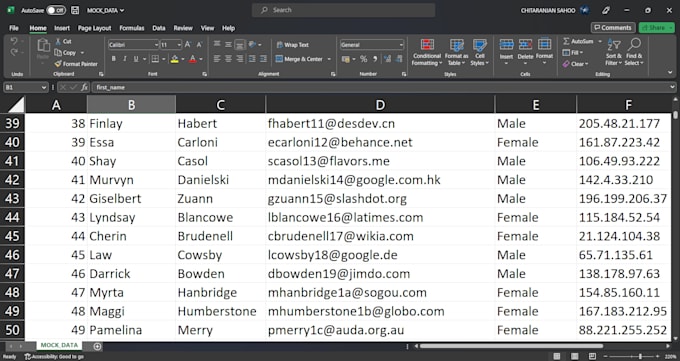Viewport: 680px width, 361px height.
Task: Click the Align Right icon
Action: (x=240, y=59)
